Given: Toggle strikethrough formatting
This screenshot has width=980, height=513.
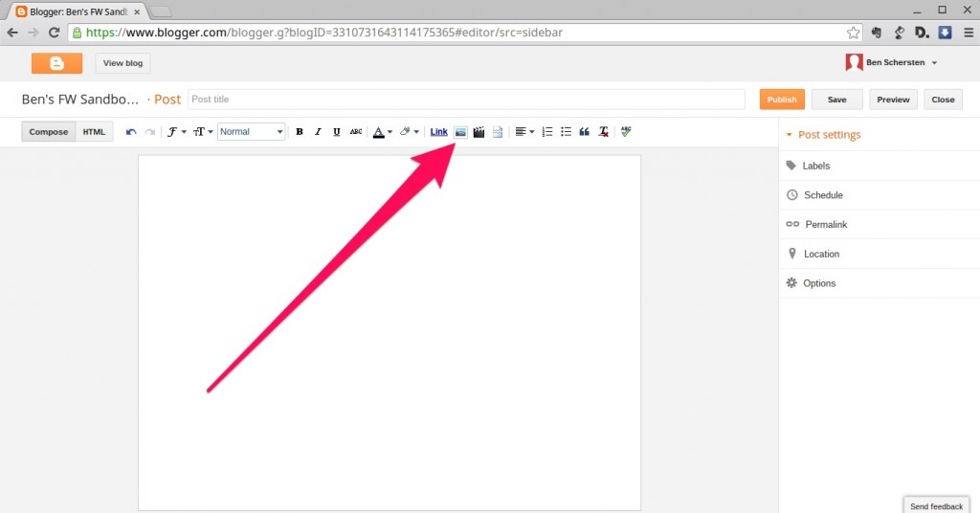Looking at the screenshot, I should tap(356, 132).
